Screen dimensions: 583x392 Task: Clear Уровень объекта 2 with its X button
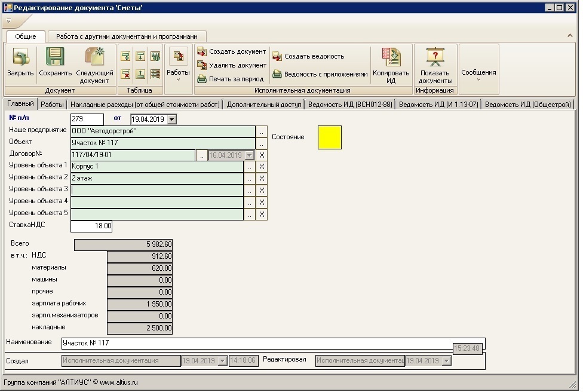point(262,179)
